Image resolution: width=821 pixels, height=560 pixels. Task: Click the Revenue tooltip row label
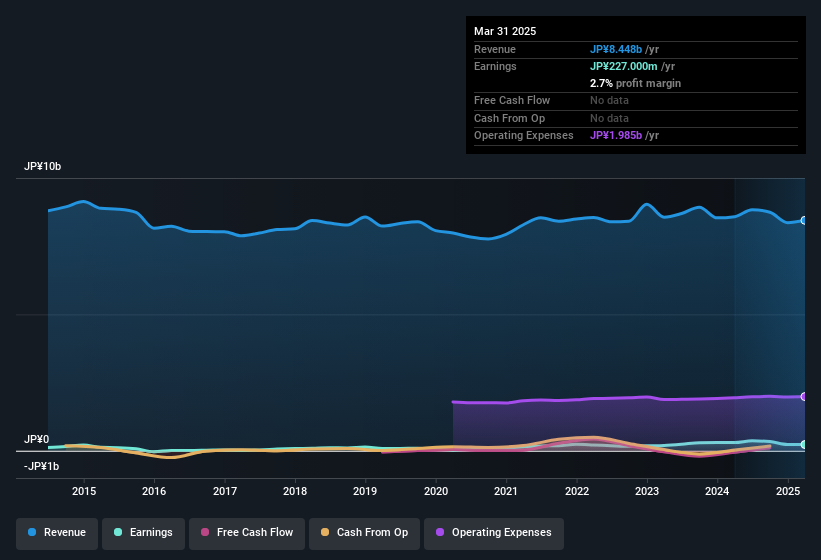494,49
